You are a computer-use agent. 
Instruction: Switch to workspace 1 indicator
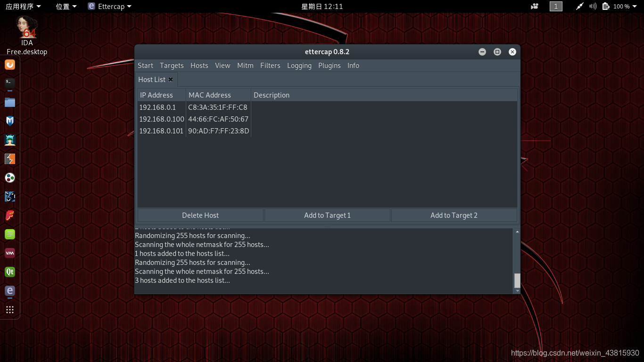click(x=556, y=6)
